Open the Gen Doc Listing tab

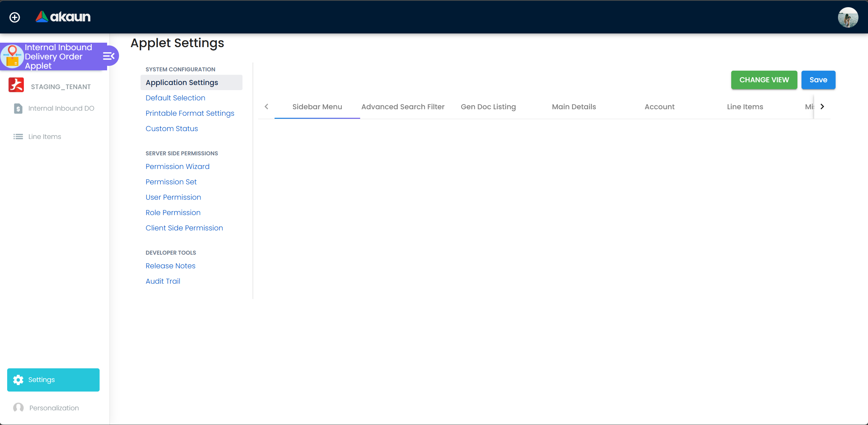pyautogui.click(x=488, y=107)
